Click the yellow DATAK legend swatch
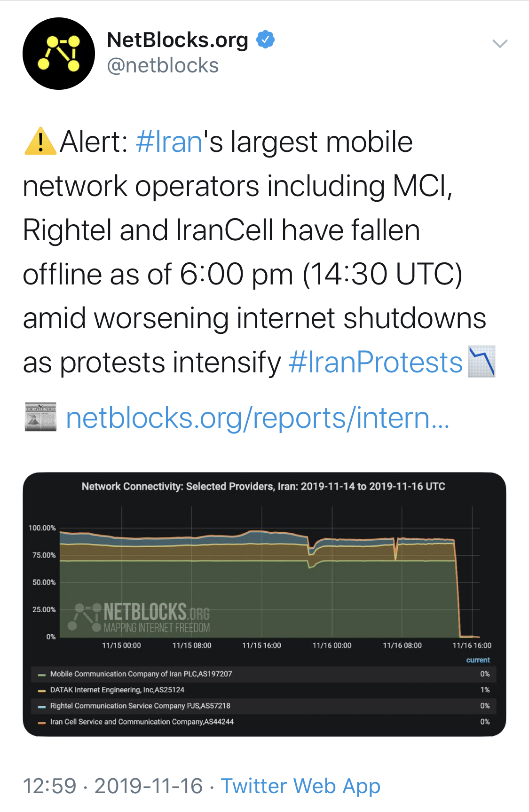Viewport: 529px width, 812px height. tap(42, 690)
